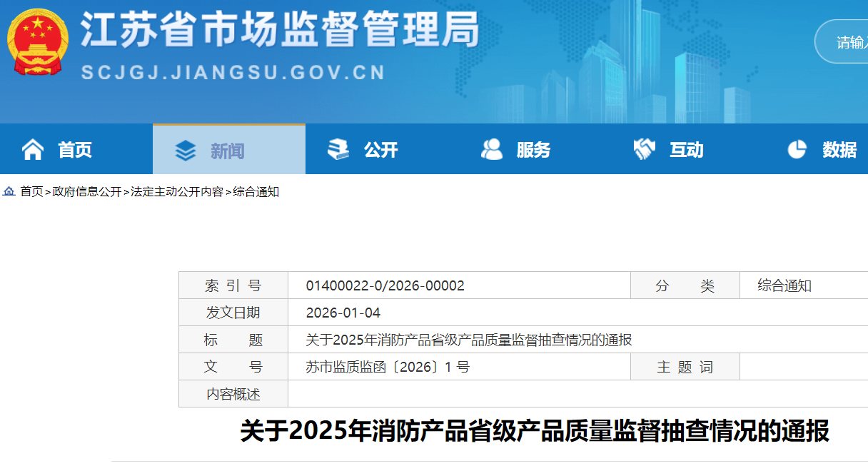Click the stacked layers icon for 新闻
This screenshot has height=471, width=868.
pos(186,151)
